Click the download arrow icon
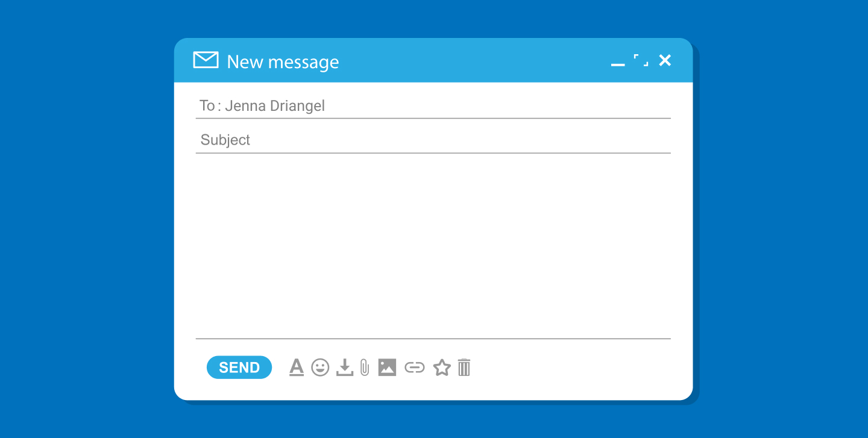This screenshot has height=438, width=868. (344, 367)
